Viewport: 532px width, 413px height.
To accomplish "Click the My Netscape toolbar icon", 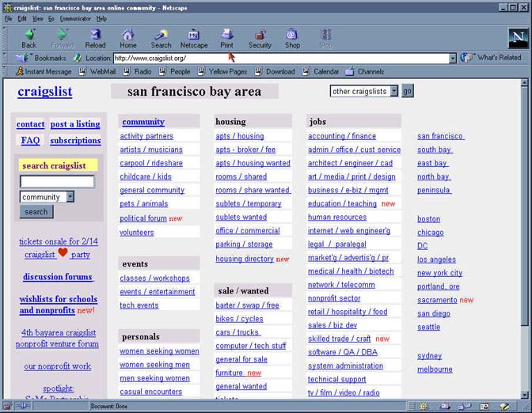I will [194, 38].
